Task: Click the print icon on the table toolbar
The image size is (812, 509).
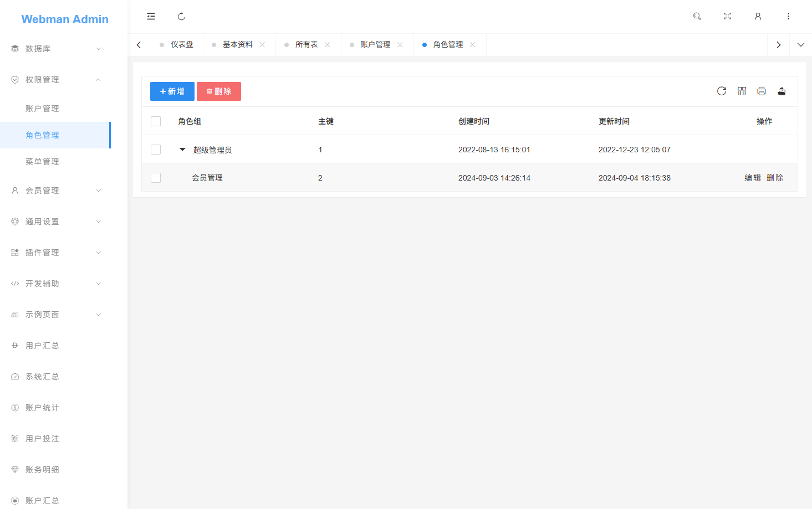Action: (x=762, y=91)
